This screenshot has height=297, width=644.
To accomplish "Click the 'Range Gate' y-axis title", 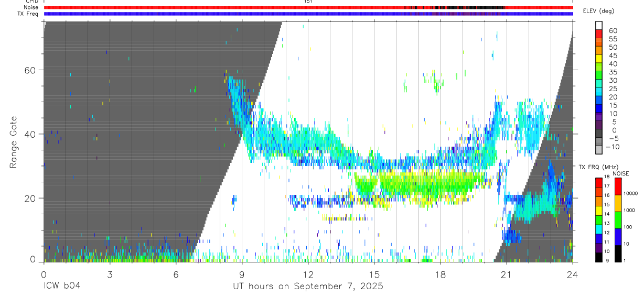I will 14,141.
